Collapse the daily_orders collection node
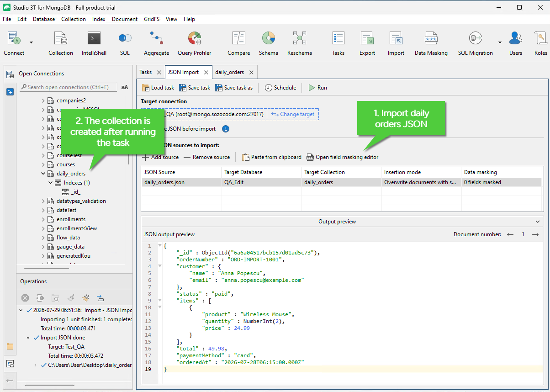Screen dimensions: 550x392 (x=43, y=174)
